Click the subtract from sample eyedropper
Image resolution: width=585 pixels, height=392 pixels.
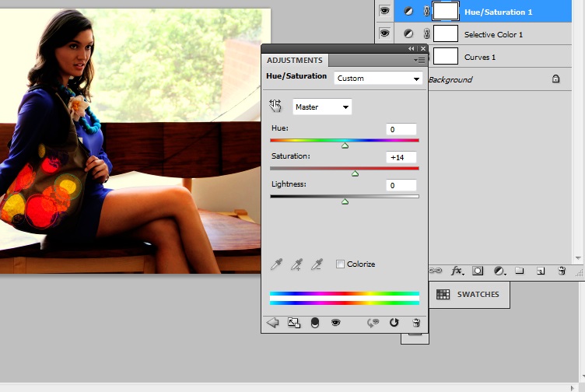(x=317, y=264)
